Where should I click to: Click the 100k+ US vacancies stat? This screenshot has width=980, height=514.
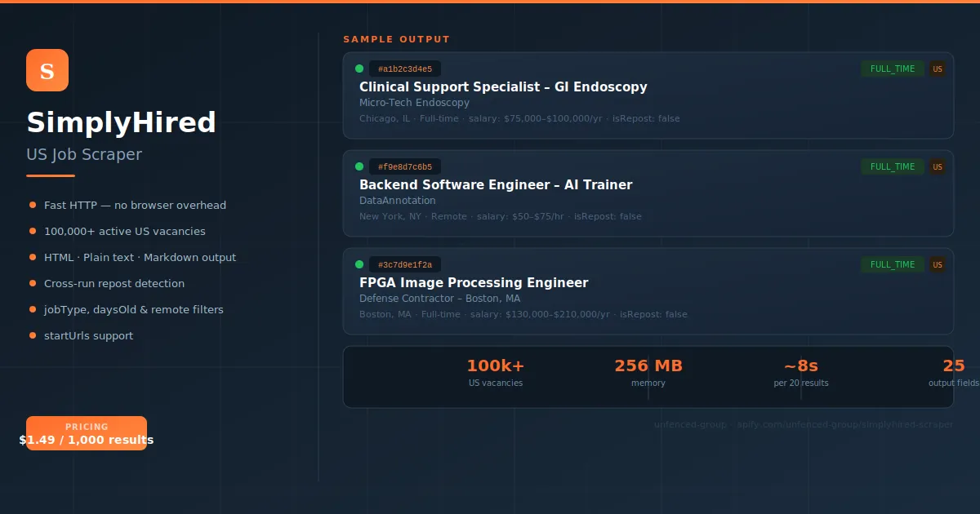click(496, 373)
